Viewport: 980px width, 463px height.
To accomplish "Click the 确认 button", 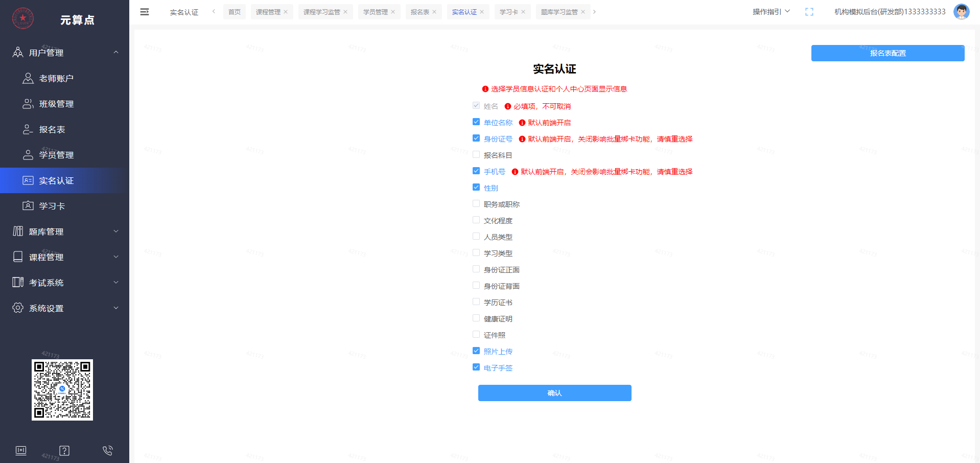I will pos(554,393).
